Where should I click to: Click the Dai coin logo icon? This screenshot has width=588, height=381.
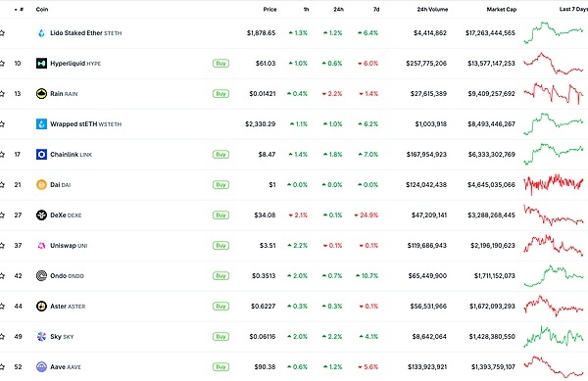[x=41, y=185]
